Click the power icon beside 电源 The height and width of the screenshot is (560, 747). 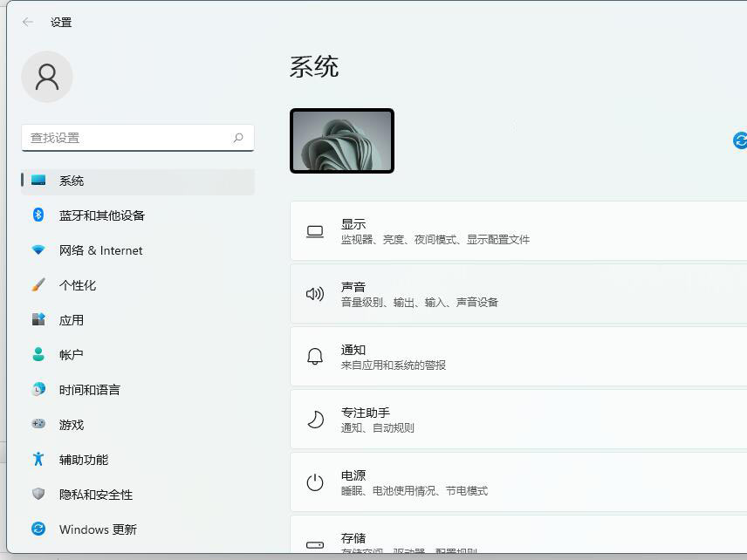pyautogui.click(x=315, y=482)
